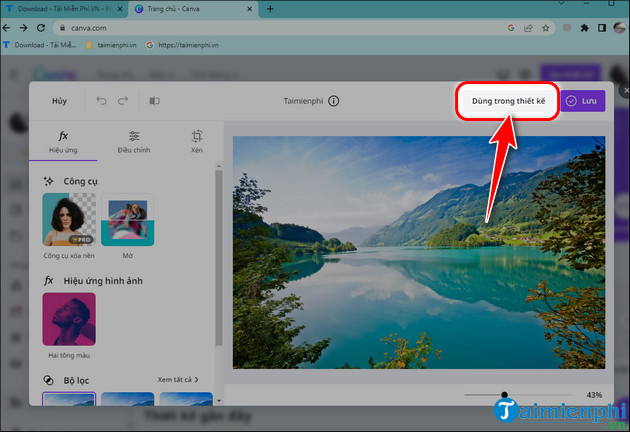
Task: Reload the Canva page
Action: point(41,28)
